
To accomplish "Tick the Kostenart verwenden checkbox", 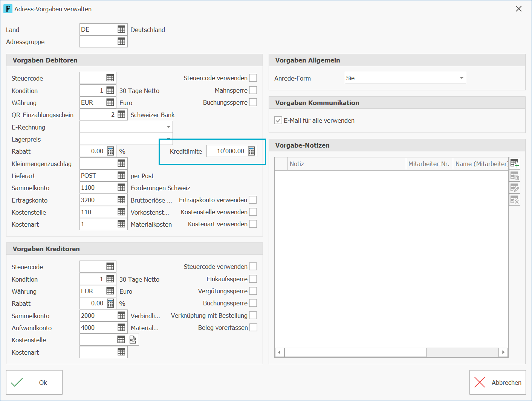I will pos(253,224).
